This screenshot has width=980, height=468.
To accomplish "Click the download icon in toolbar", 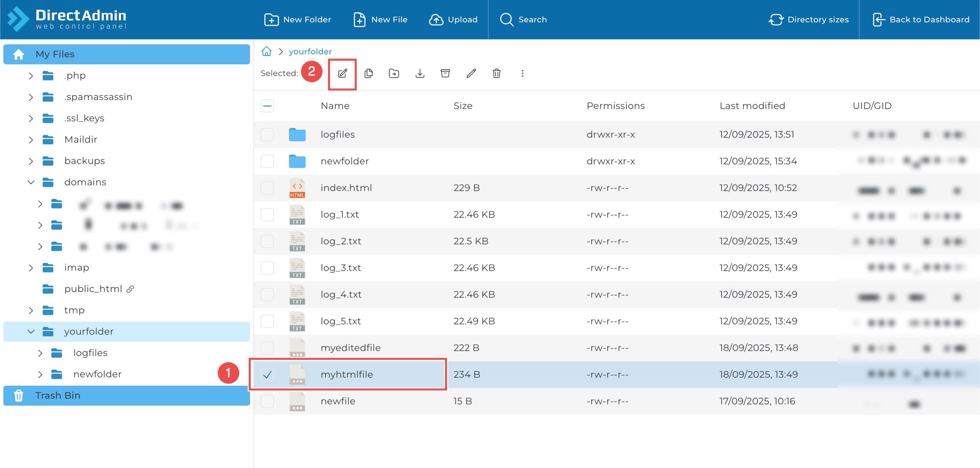I will point(420,73).
